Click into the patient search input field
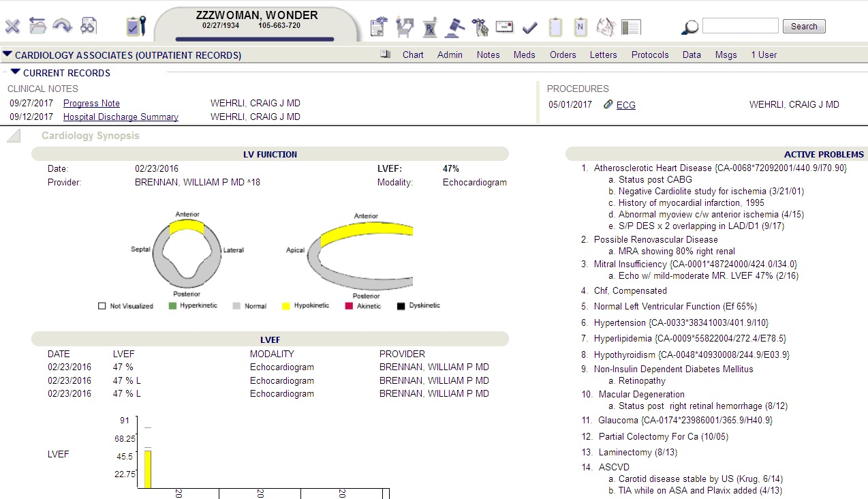Screen dimensions: 868x499 tap(740, 26)
